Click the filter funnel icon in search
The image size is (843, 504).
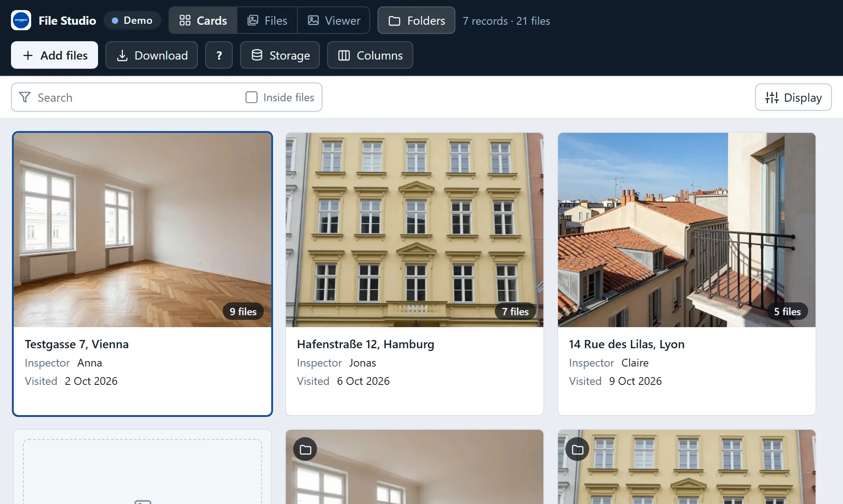[25, 97]
